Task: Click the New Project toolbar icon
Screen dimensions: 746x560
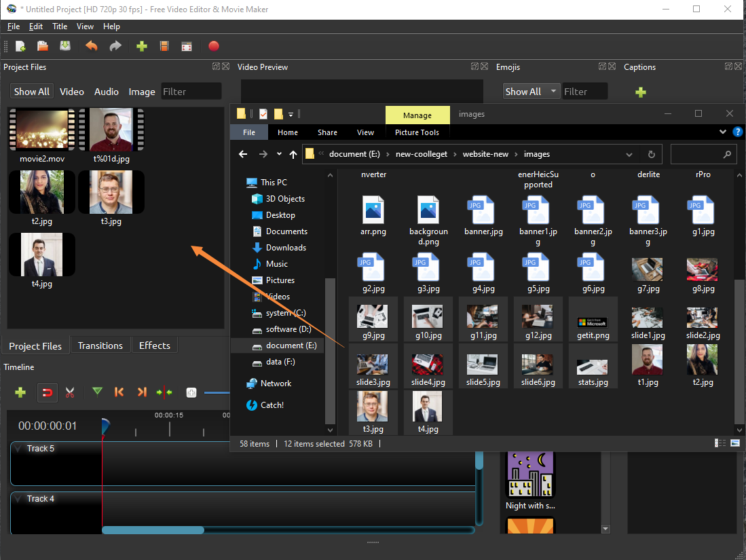Action: [x=20, y=46]
